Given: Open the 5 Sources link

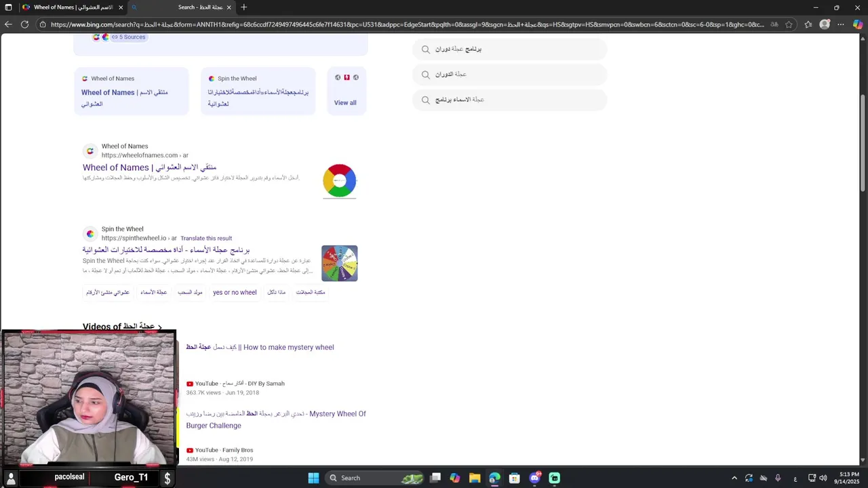Looking at the screenshot, I should tap(129, 37).
